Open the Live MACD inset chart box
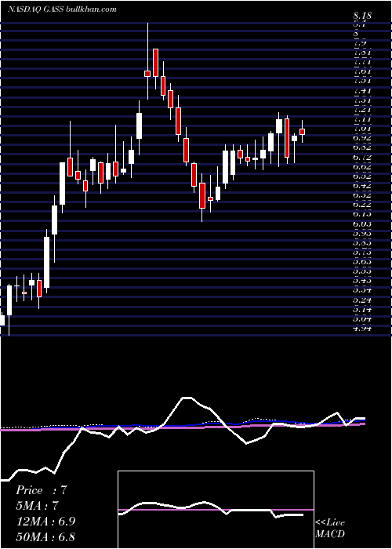The image size is (392, 549). point(216,510)
